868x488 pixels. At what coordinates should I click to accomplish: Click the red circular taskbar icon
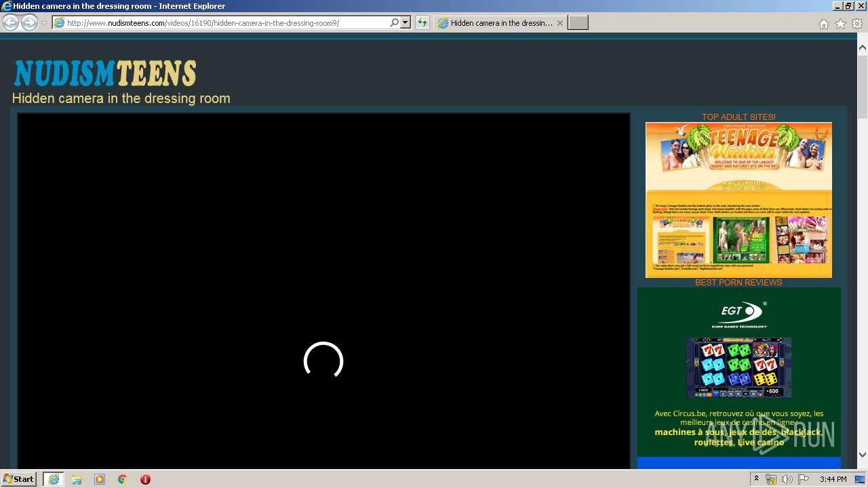[x=145, y=479]
